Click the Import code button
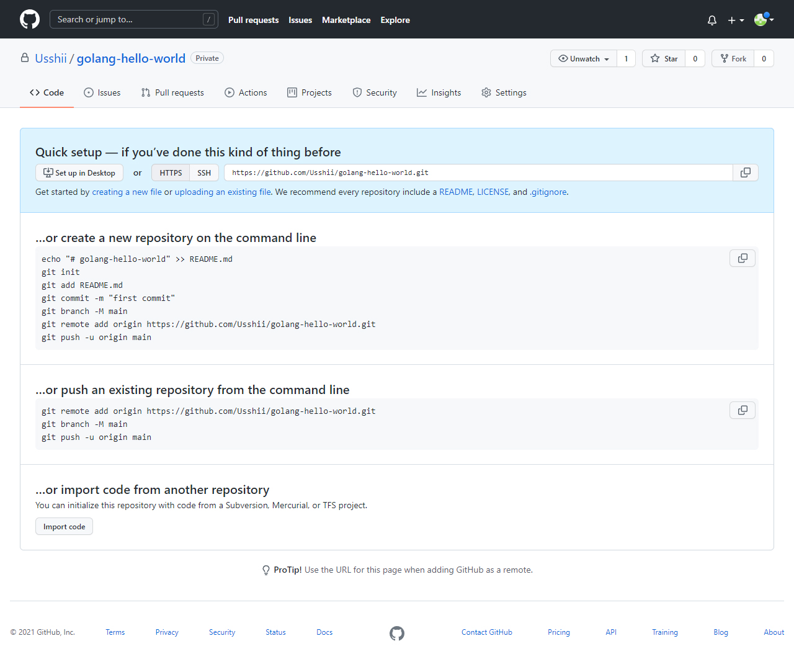The width and height of the screenshot is (794, 672). pos(64,526)
